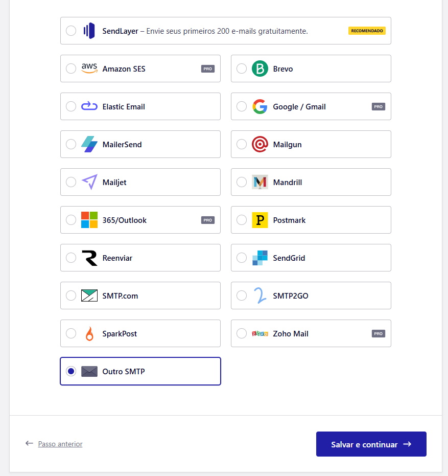Click the Amazon SES aws icon
Image resolution: width=448 pixels, height=476 pixels.
pyautogui.click(x=88, y=68)
